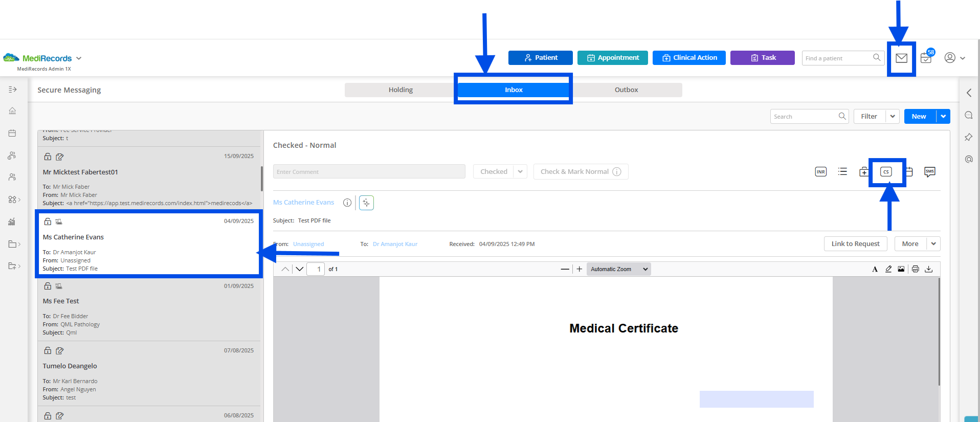
Task: Select the Ms Fee Test message
Action: tap(149, 309)
